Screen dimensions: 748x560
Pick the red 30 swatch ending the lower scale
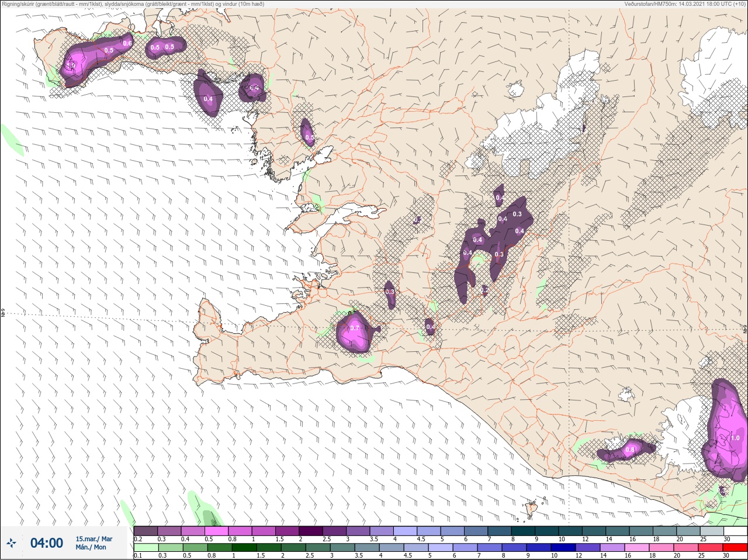[x=735, y=548]
